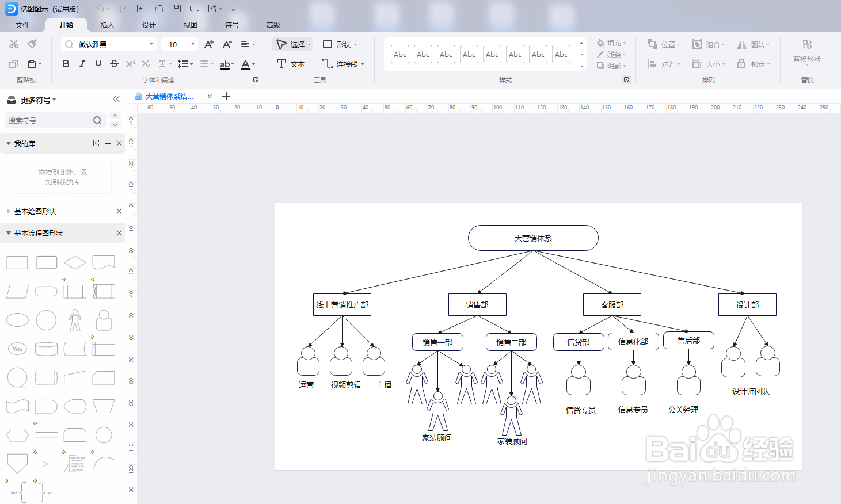The height and width of the screenshot is (504, 841).
Task: Open the 阴影 shadow options
Action: 611,66
